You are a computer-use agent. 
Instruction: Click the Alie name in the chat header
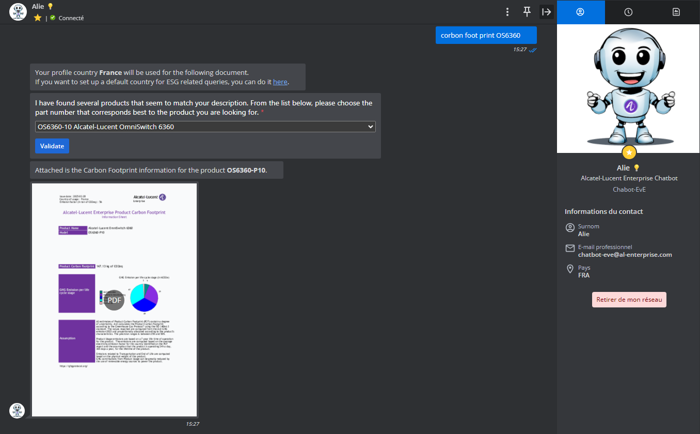tap(38, 6)
